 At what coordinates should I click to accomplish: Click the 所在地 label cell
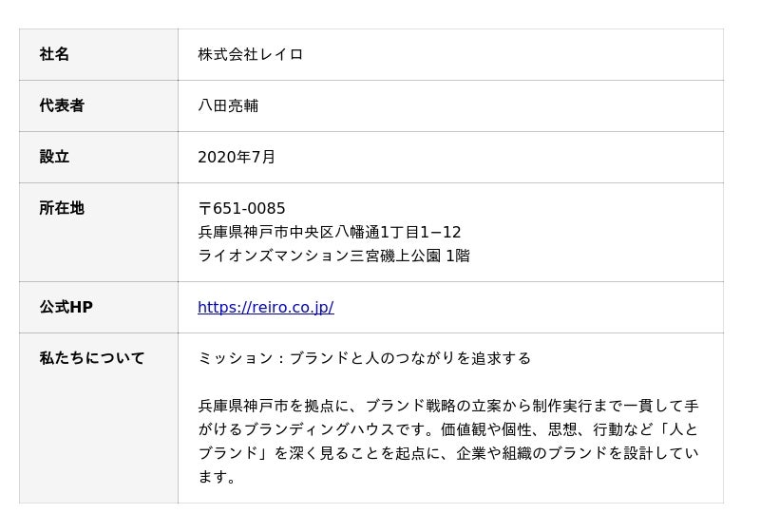[x=99, y=232]
